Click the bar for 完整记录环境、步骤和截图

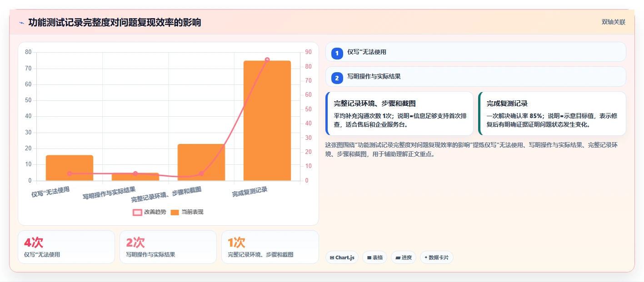tap(201, 162)
